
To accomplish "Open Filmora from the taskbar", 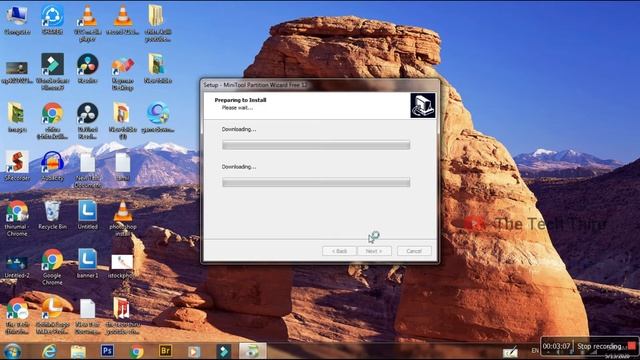I will click(223, 351).
